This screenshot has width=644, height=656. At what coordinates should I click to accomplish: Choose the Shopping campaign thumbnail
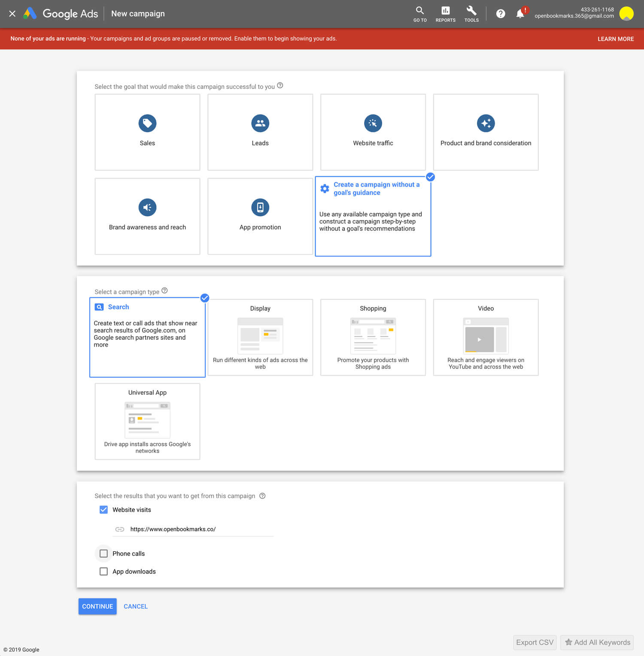click(x=373, y=336)
